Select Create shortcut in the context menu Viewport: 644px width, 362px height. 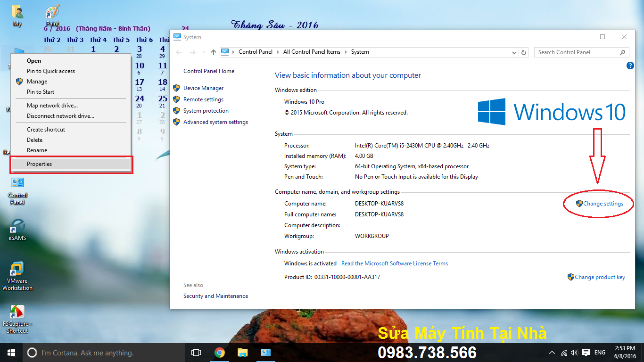(71, 130)
